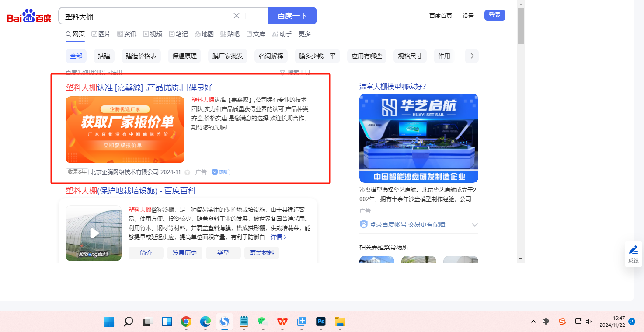Launch Google Chrome from the taskbar
This screenshot has width=644, height=332.
(x=186, y=322)
